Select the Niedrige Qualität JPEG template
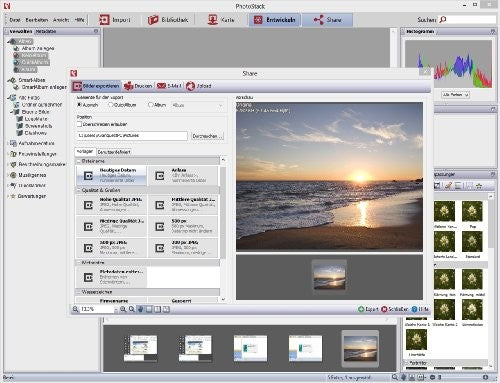Image resolution: width=500 pixels, height=383 pixels. click(x=111, y=226)
